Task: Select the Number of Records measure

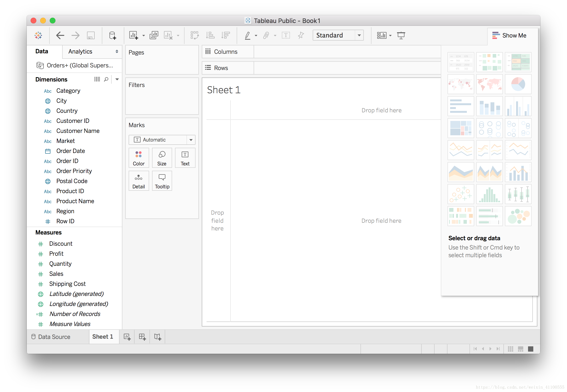Action: (75, 314)
